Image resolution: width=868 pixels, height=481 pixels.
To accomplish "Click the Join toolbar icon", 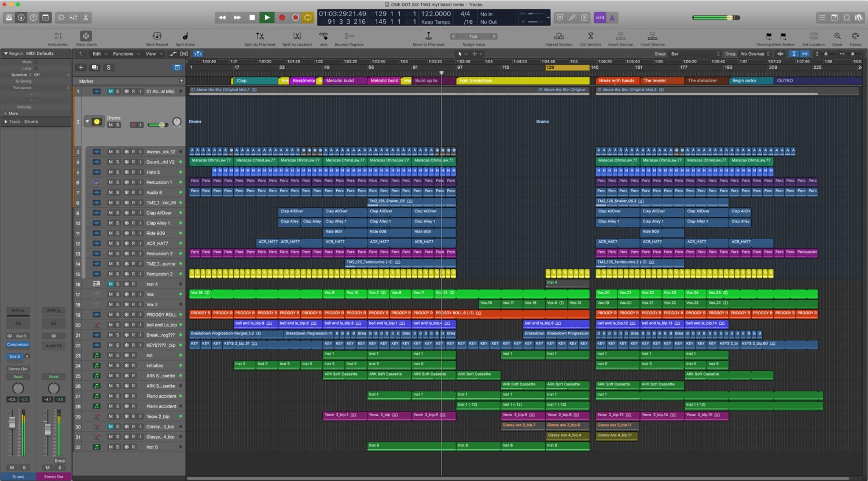I will [323, 36].
